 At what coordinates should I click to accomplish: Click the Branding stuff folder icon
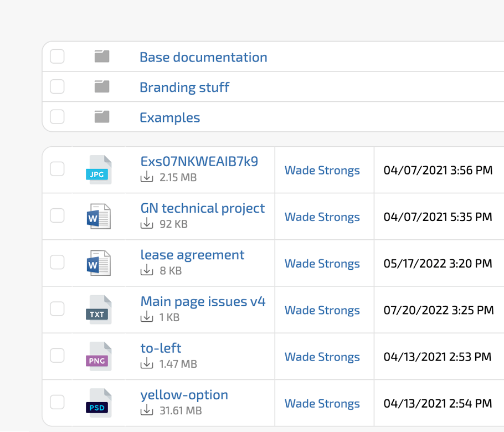click(x=102, y=86)
